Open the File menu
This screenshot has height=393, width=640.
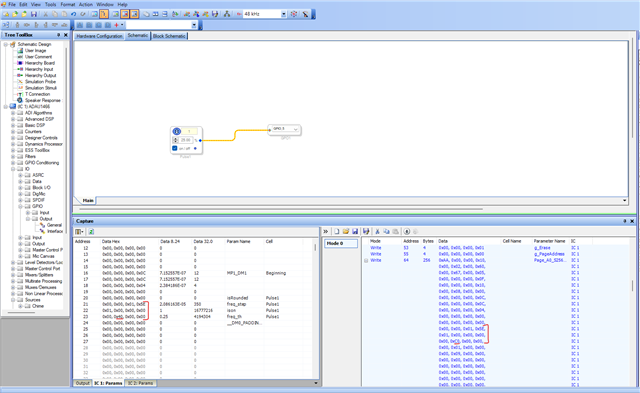click(x=12, y=4)
